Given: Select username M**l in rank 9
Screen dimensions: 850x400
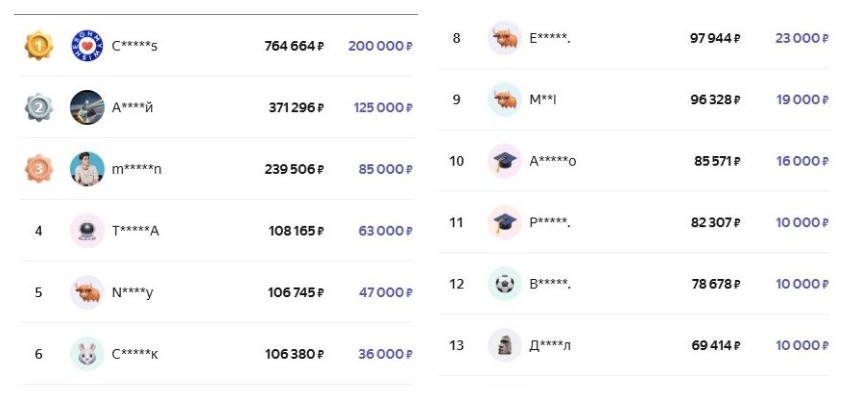Looking at the screenshot, I should point(543,100).
